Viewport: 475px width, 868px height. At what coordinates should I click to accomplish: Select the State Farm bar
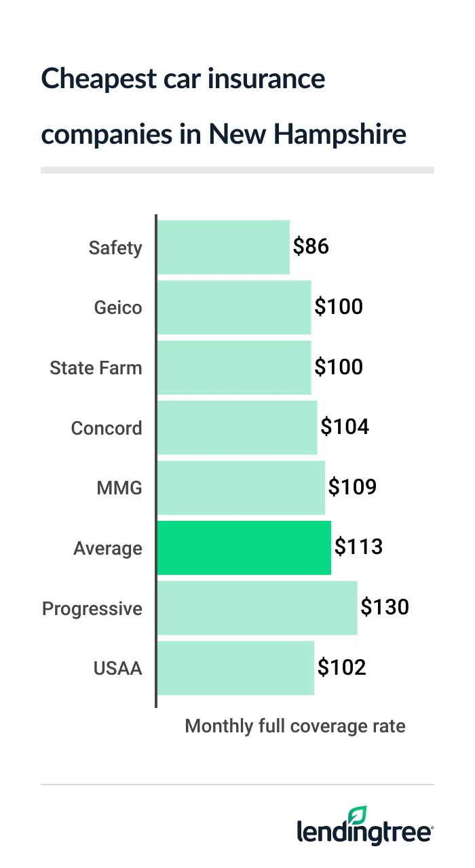click(x=234, y=368)
